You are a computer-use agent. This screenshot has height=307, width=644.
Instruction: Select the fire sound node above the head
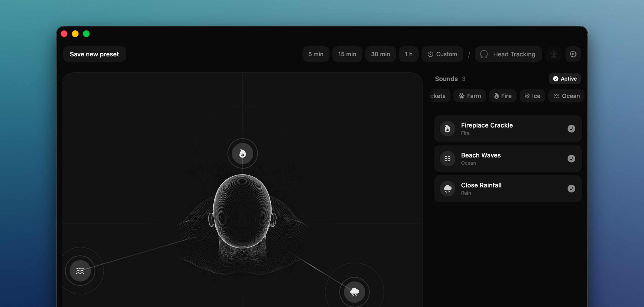[x=242, y=153]
